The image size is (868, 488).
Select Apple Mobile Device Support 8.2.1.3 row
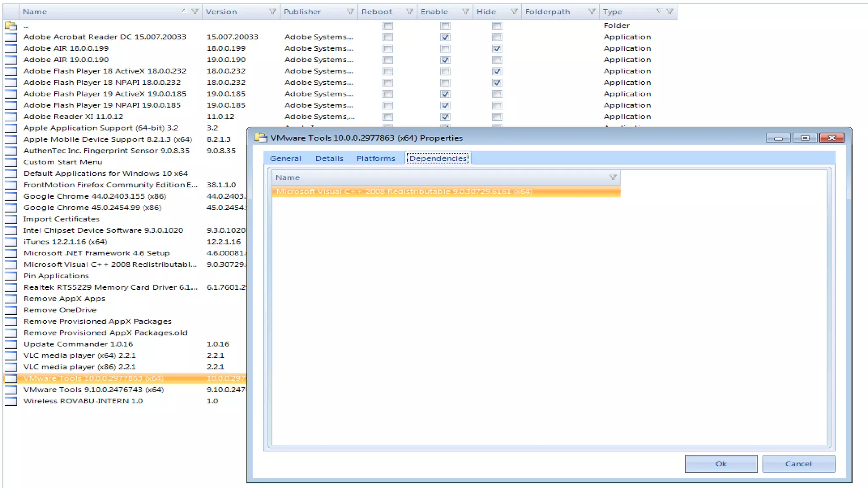click(125, 139)
